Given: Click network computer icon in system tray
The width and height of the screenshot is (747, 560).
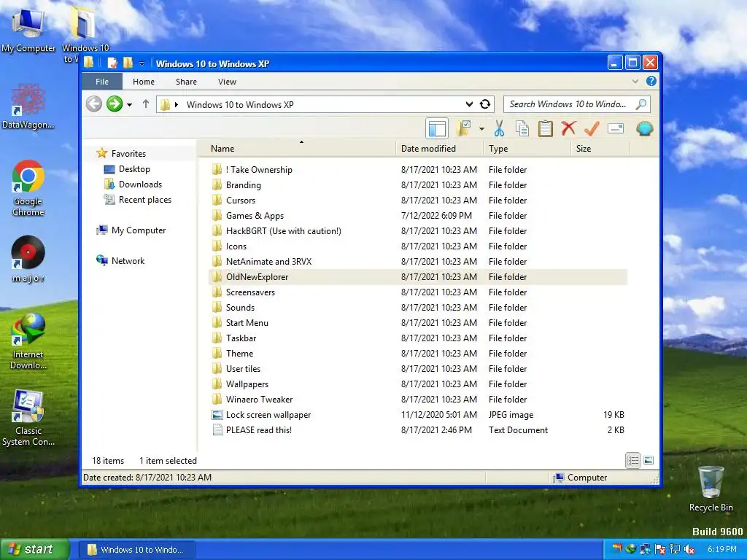Looking at the screenshot, I should [x=675, y=549].
